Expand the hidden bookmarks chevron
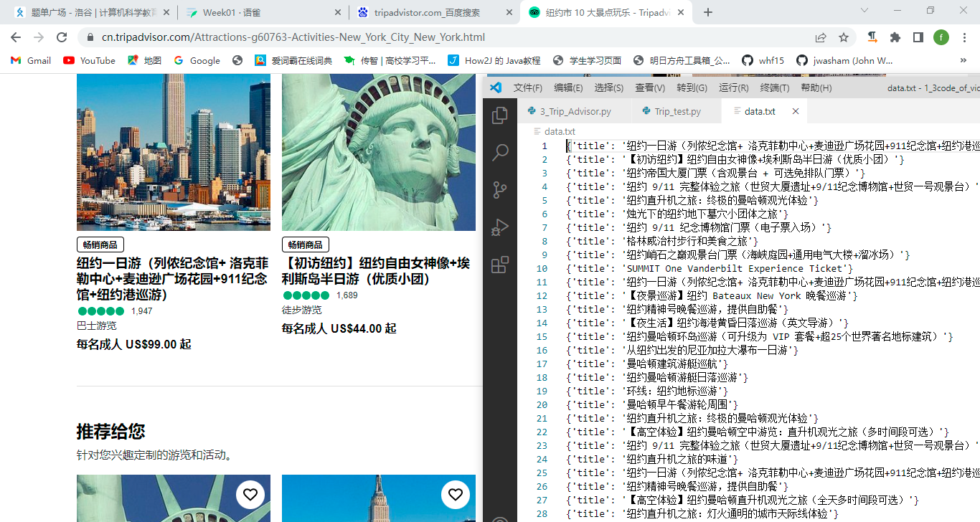Screen dimensions: 980x522 (963, 61)
